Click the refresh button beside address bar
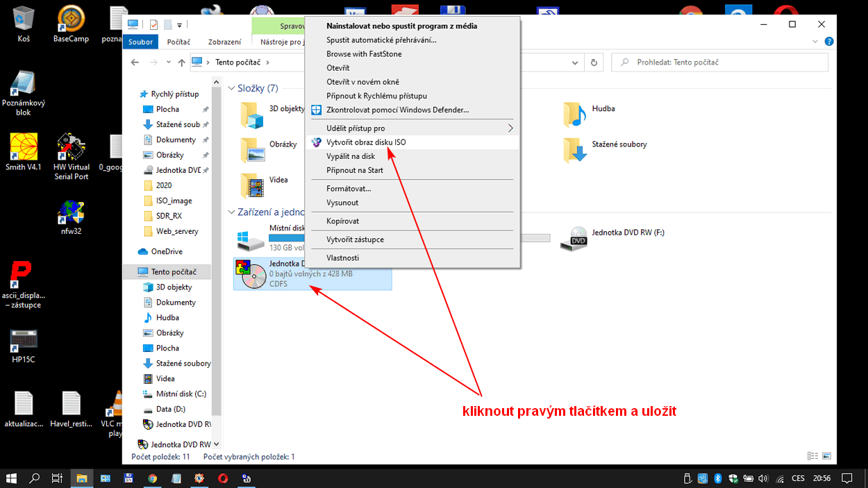 [593, 62]
